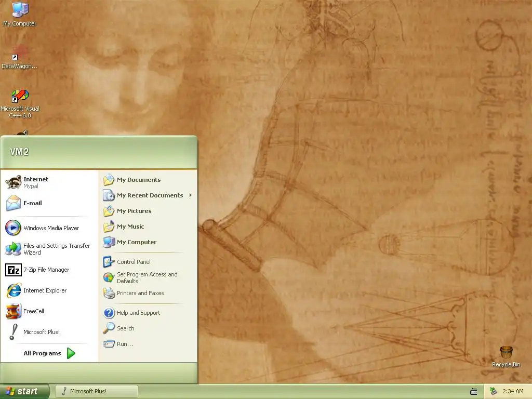Open Files and Settings Transfer Wizard icon

point(13,249)
